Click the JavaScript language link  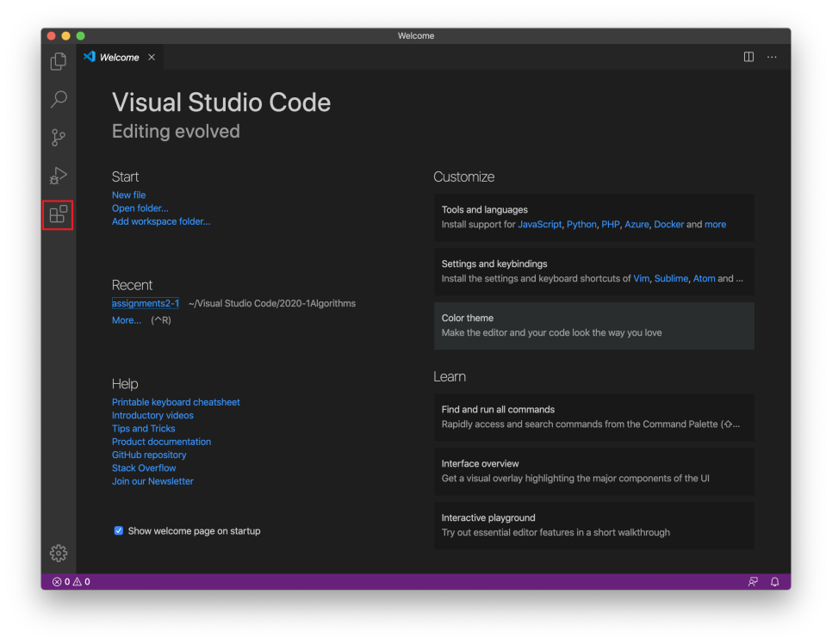540,225
